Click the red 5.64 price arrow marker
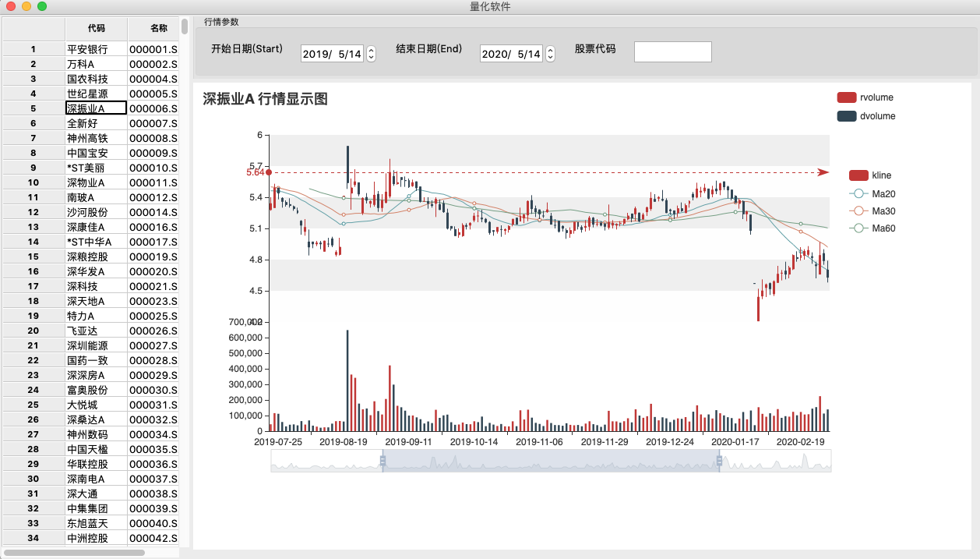Viewport: 980px width, 559px height. [267, 172]
